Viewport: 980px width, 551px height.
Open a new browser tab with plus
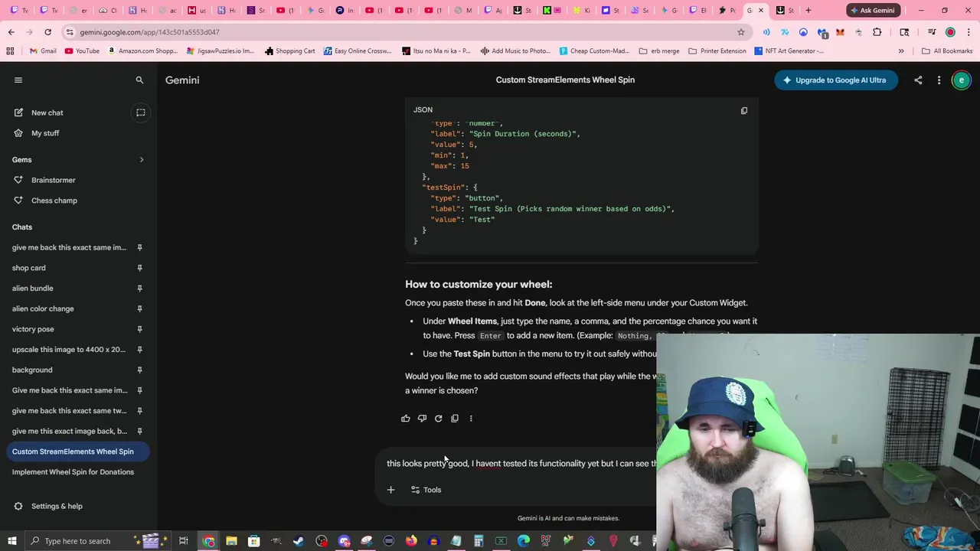[808, 10]
